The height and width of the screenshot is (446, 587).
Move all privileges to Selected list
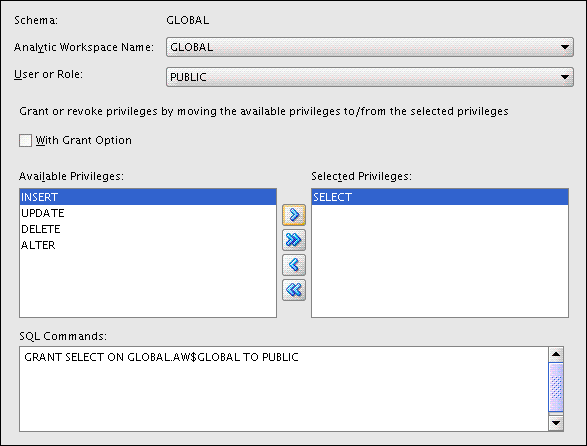click(294, 240)
